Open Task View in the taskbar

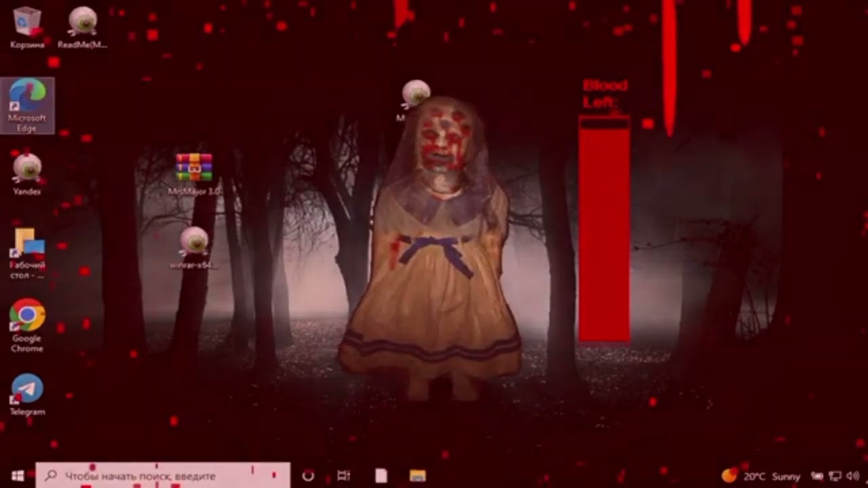344,476
